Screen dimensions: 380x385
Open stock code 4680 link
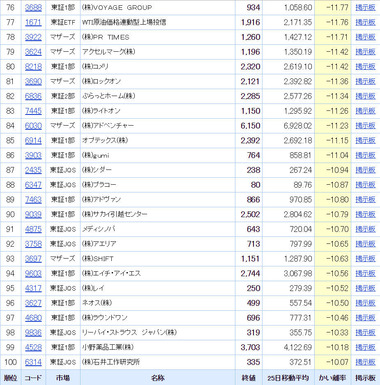(x=33, y=318)
